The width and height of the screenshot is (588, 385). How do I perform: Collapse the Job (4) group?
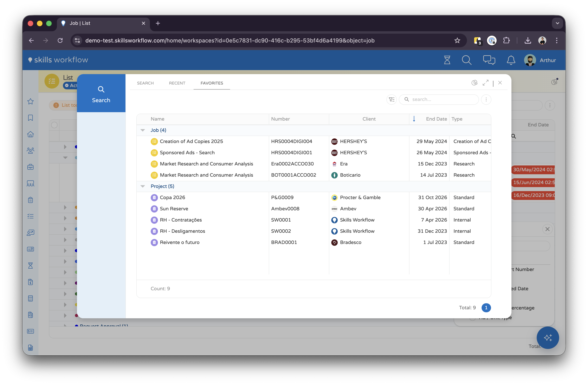click(142, 130)
